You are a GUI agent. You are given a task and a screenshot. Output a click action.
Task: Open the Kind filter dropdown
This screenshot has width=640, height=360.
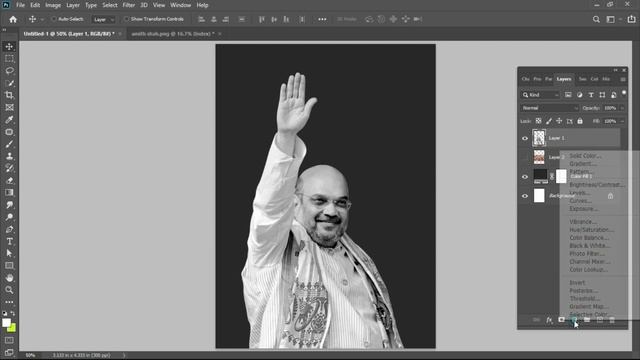[x=540, y=95]
